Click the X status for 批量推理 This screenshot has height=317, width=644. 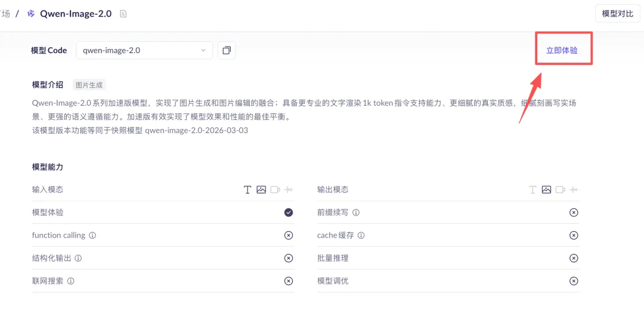[x=574, y=258]
